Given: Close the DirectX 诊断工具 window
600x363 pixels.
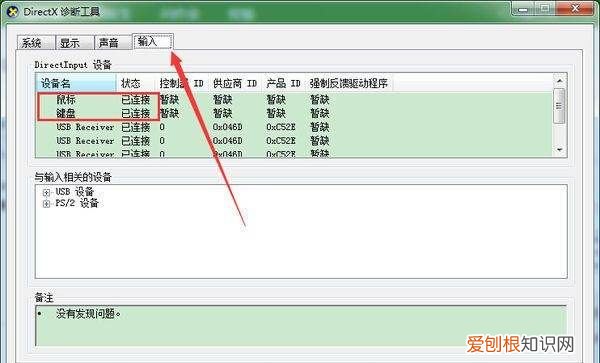Looking at the screenshot, I should pos(575,9).
